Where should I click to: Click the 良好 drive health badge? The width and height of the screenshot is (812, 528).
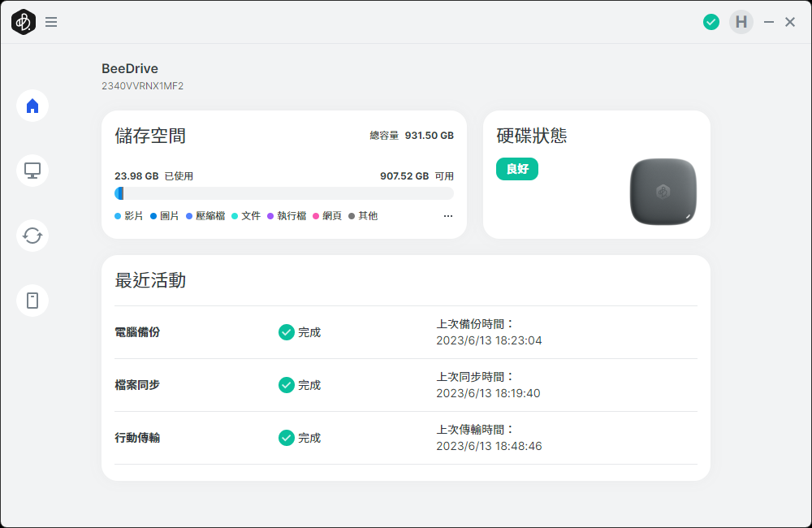[x=517, y=169]
